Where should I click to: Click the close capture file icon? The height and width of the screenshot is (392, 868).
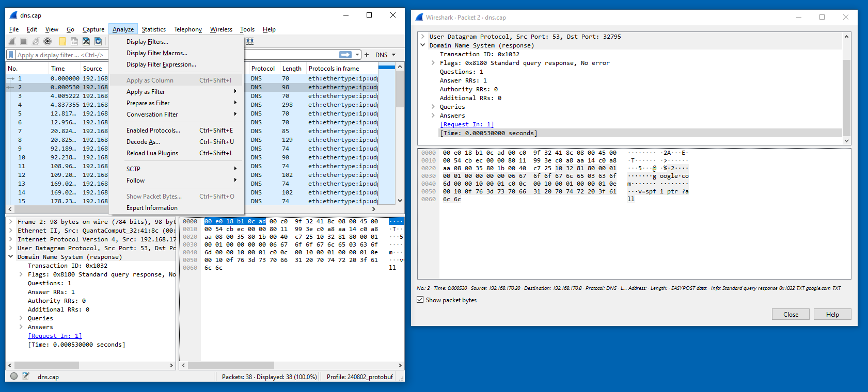[86, 41]
